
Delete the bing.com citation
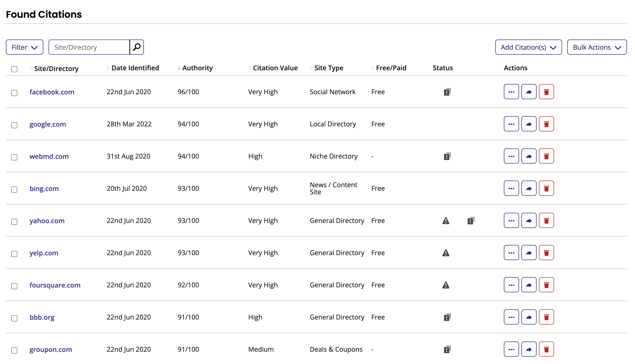[x=546, y=188]
